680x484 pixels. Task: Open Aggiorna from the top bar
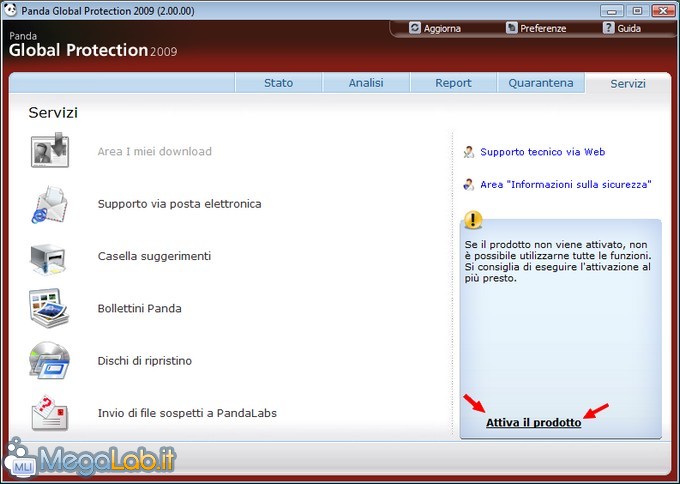442,29
